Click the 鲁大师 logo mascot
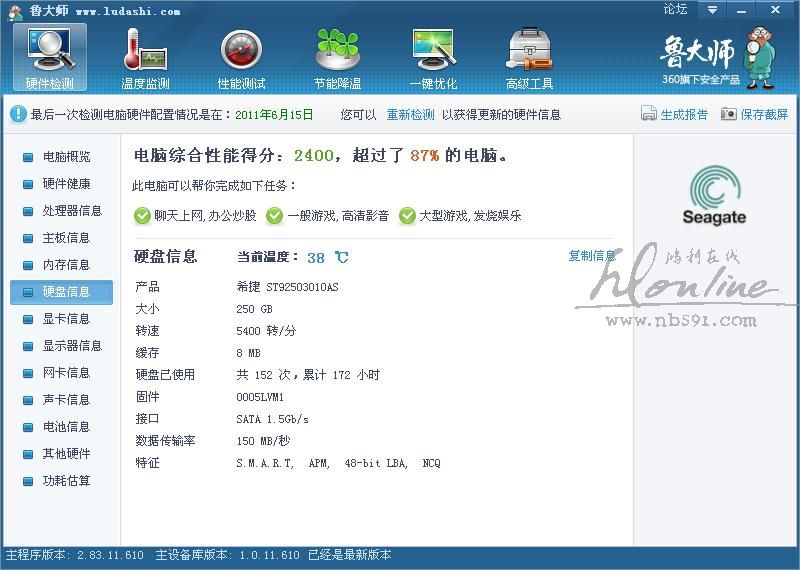The image size is (800, 570). coord(760,58)
